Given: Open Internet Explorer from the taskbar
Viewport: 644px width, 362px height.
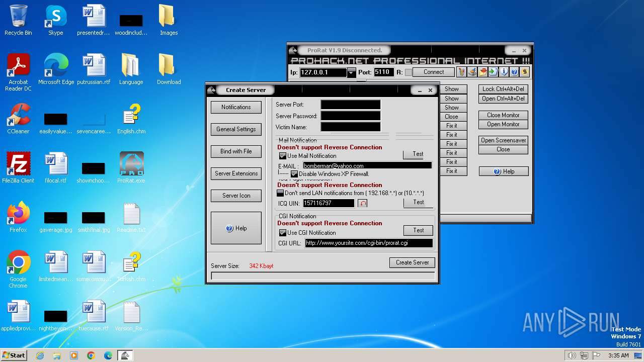Looking at the screenshot, I should click(40, 355).
